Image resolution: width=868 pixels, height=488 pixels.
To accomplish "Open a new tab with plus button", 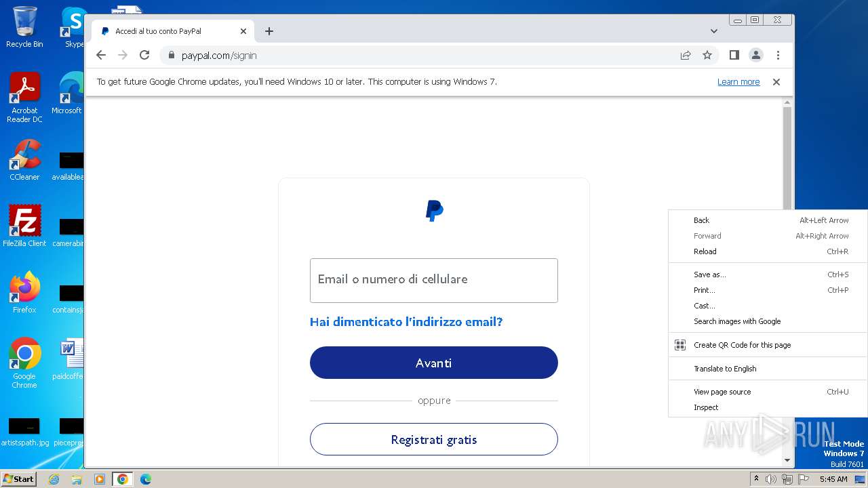I will [x=269, y=31].
